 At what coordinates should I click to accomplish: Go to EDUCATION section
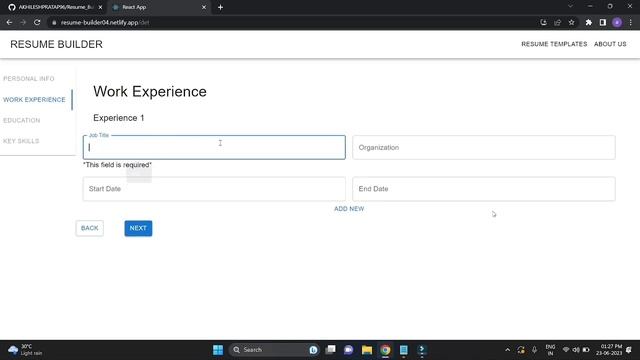(22, 120)
